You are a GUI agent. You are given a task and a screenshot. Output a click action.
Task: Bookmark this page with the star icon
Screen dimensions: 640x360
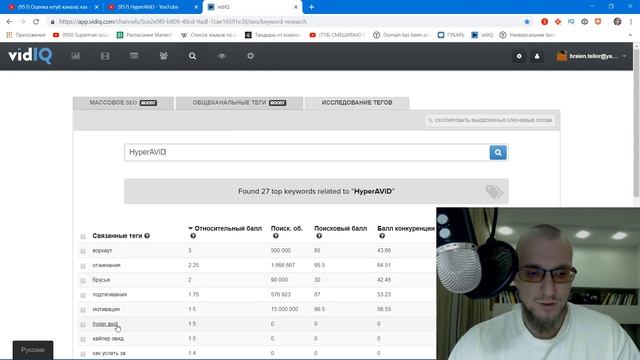tap(527, 22)
